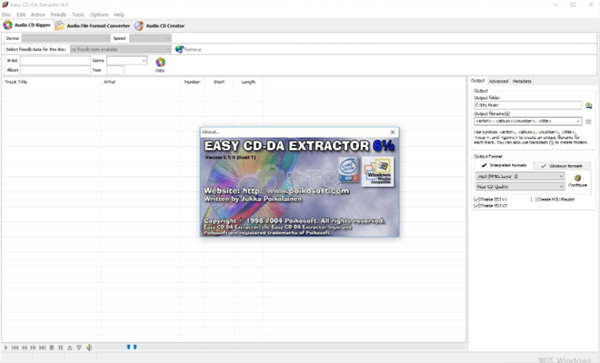
Task: Switch to Audio File Format Converter
Action: tap(93, 26)
